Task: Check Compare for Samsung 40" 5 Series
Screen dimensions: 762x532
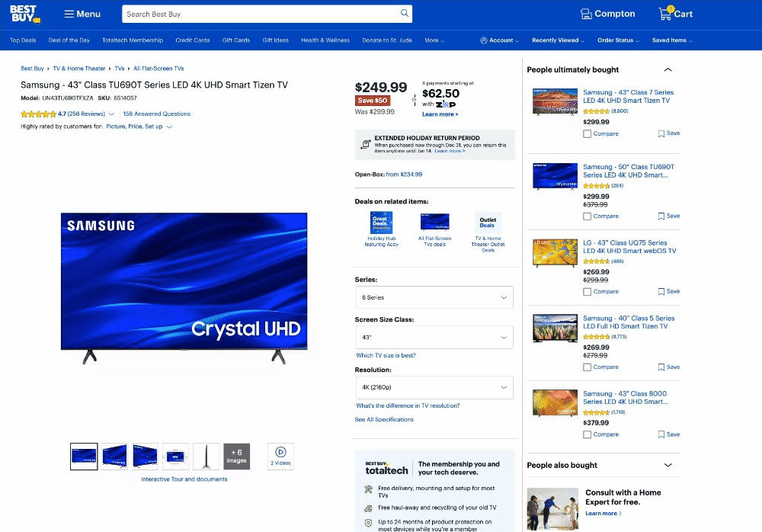Action: click(587, 367)
